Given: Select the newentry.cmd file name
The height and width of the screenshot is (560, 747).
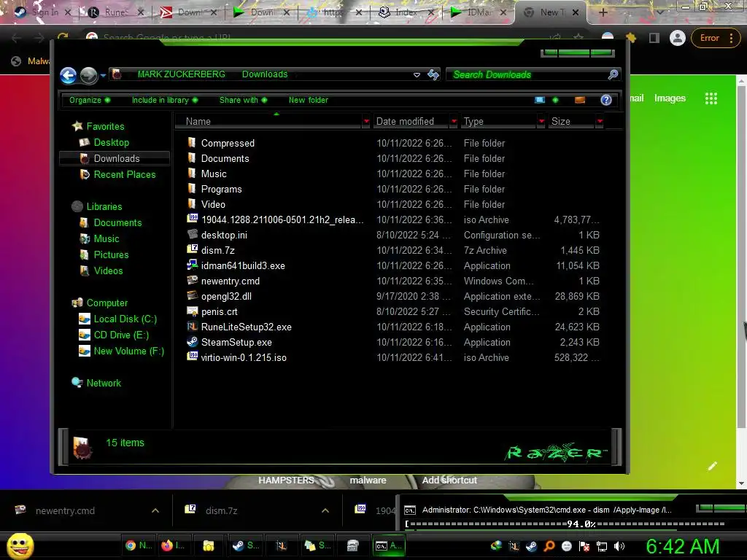Looking at the screenshot, I should 230,281.
